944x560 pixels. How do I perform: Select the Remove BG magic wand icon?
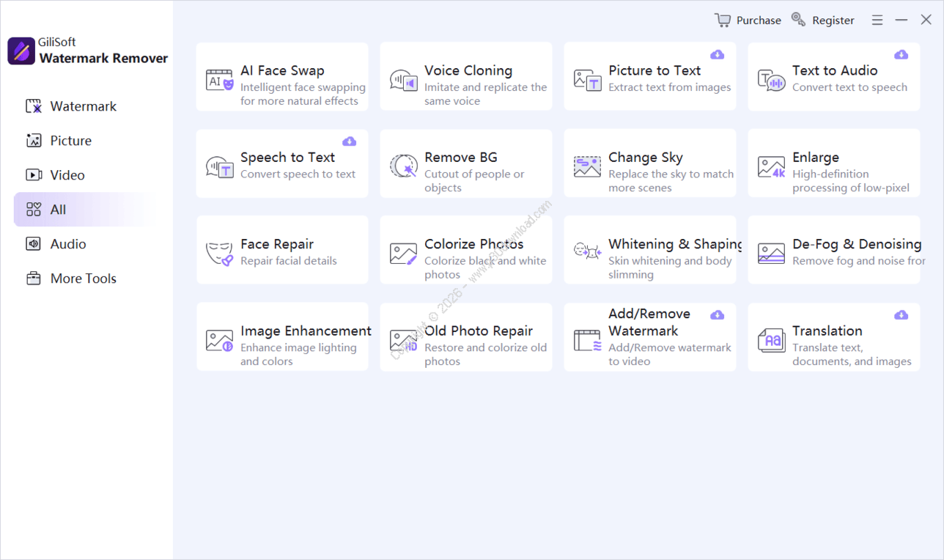(403, 166)
